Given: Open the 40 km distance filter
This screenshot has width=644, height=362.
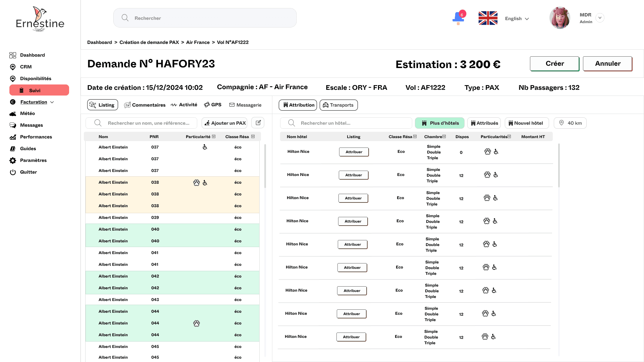Looking at the screenshot, I should click(570, 123).
